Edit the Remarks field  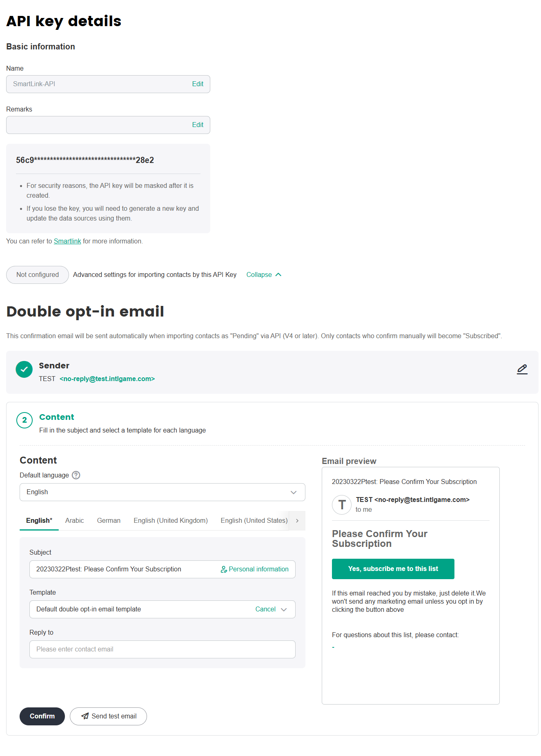tap(198, 125)
